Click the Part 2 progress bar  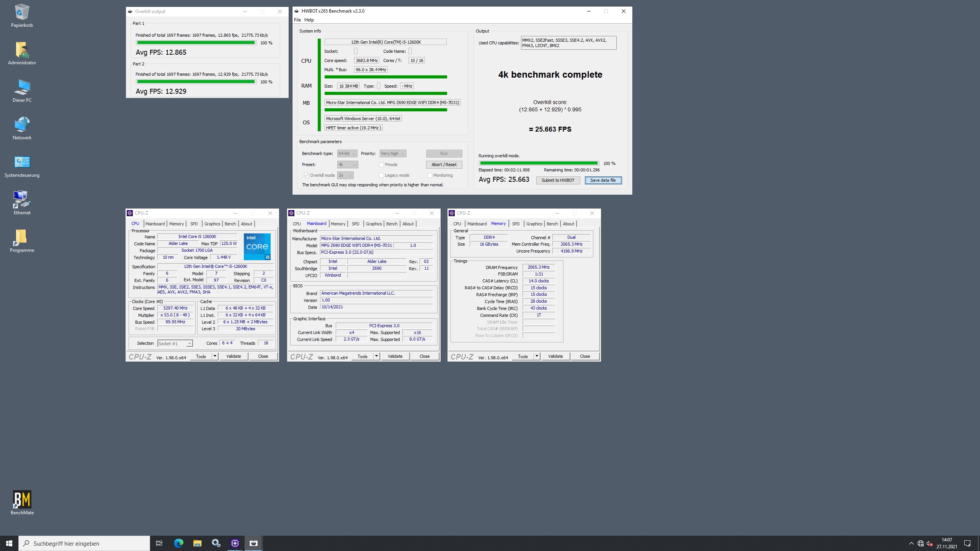pos(196,82)
